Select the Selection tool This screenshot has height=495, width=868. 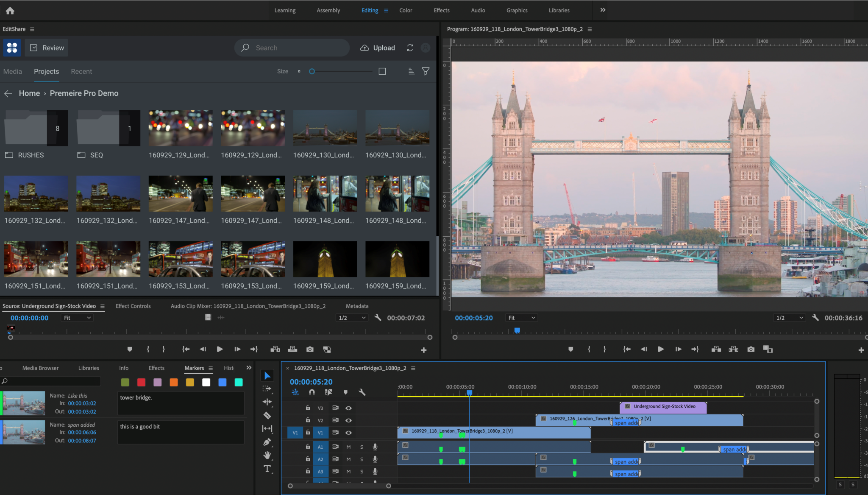click(267, 376)
